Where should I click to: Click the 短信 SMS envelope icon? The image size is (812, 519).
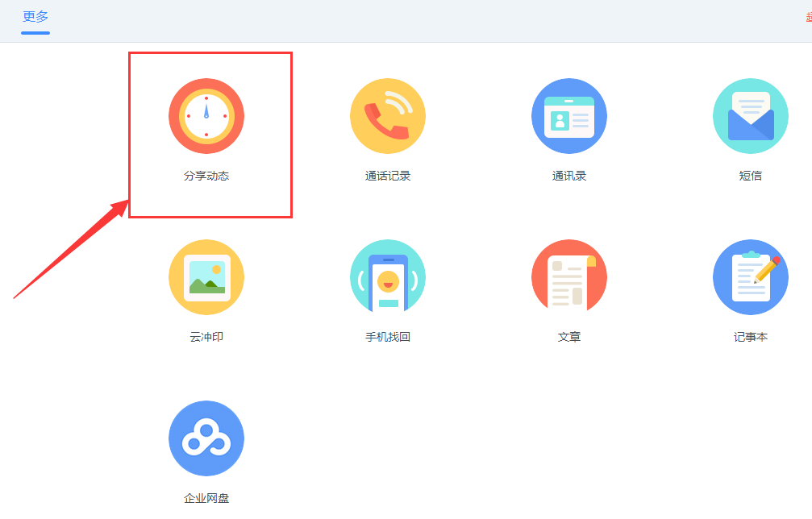coord(751,115)
